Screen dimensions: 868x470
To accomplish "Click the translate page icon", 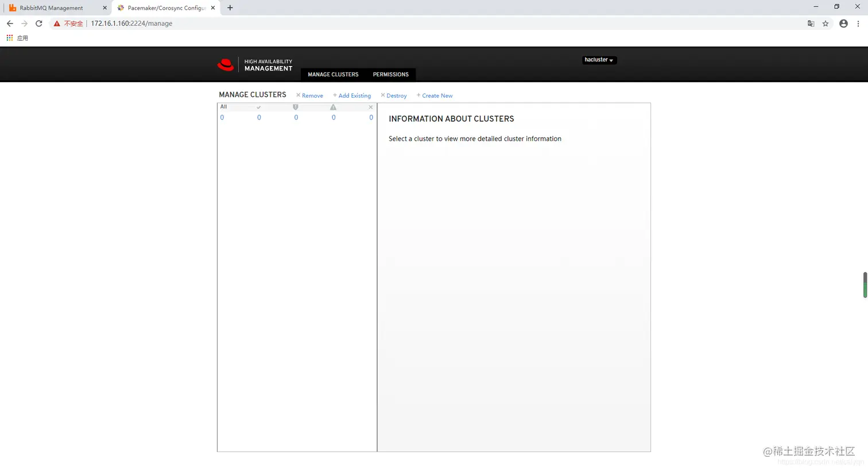I will (x=811, y=24).
